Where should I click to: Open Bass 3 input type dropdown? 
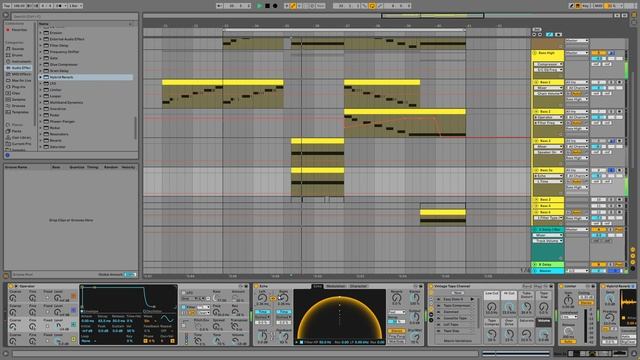tap(577, 141)
